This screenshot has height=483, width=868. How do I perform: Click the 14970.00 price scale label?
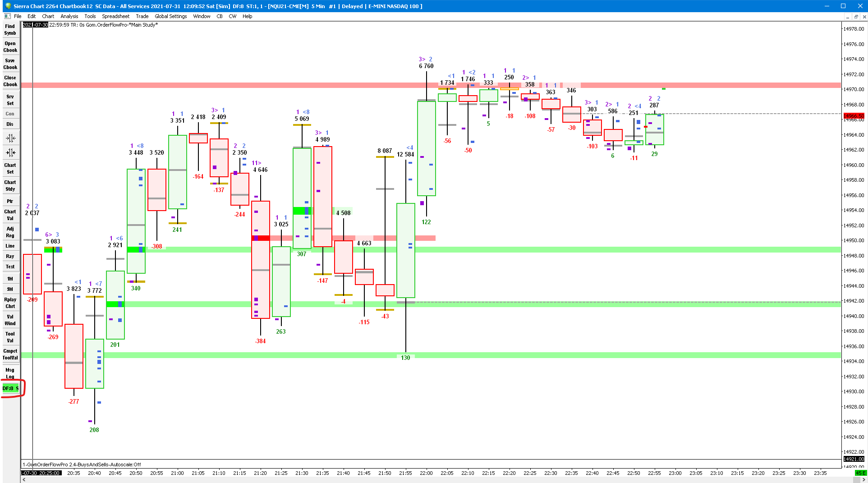854,89
